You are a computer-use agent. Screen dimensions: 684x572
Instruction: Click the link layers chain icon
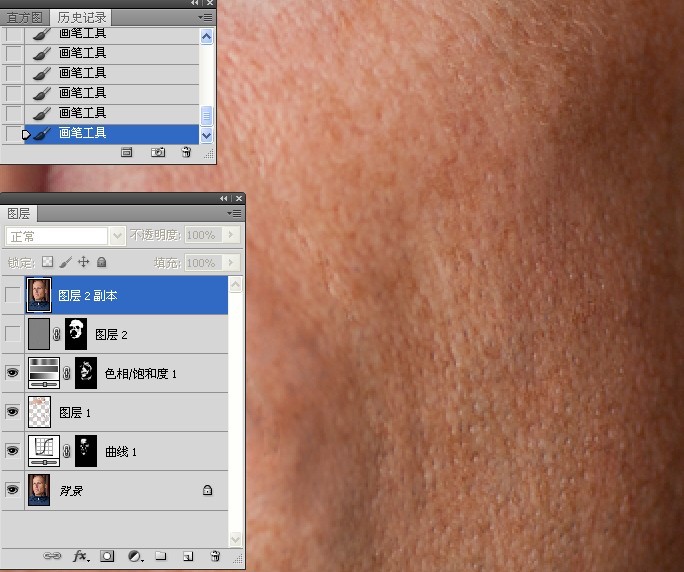pyautogui.click(x=52, y=555)
